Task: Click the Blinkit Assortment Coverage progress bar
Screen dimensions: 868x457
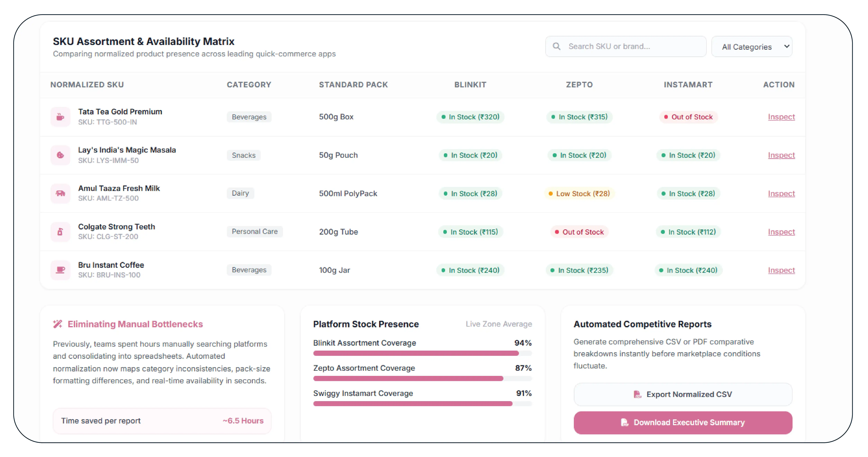Action: click(423, 353)
